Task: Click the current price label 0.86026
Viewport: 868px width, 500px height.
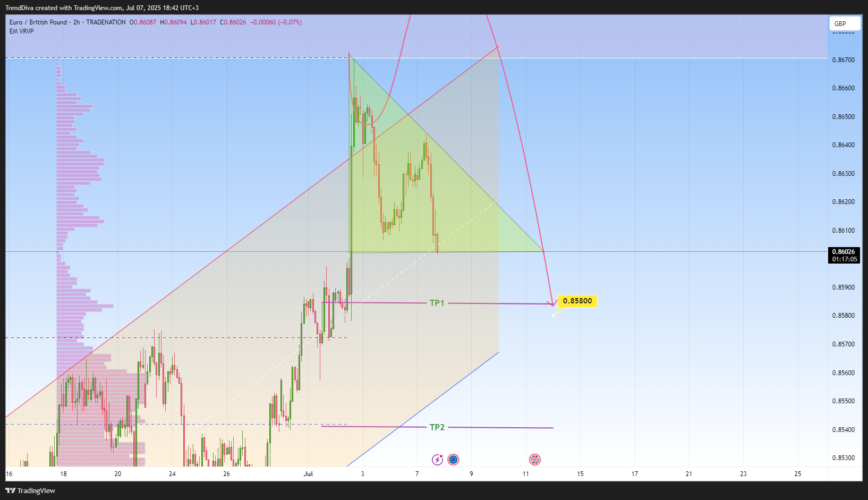Action: (844, 252)
